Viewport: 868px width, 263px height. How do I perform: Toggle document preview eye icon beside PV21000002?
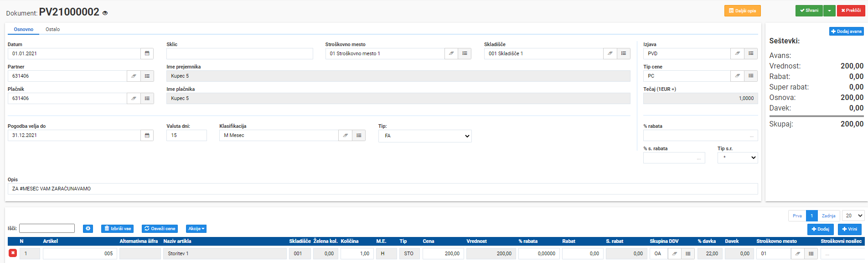[105, 13]
